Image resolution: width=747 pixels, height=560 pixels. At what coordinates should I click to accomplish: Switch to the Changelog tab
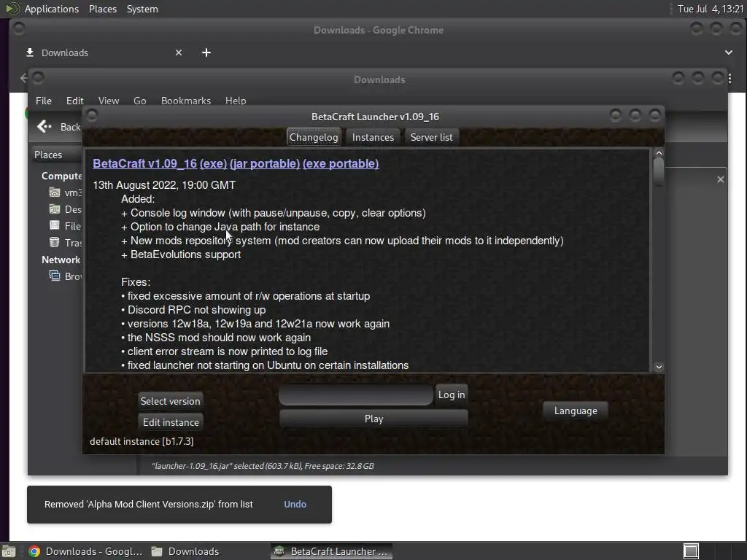click(314, 137)
